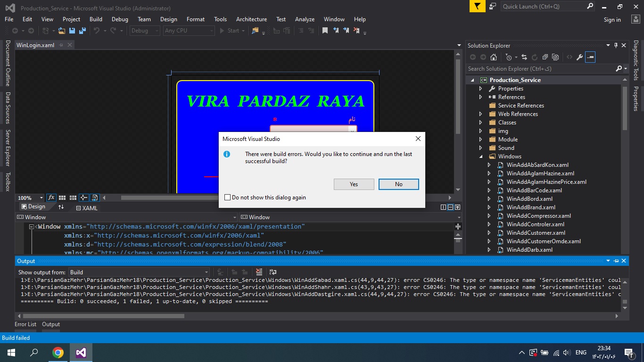
Task: Open the Analyze menu
Action: tap(305, 19)
